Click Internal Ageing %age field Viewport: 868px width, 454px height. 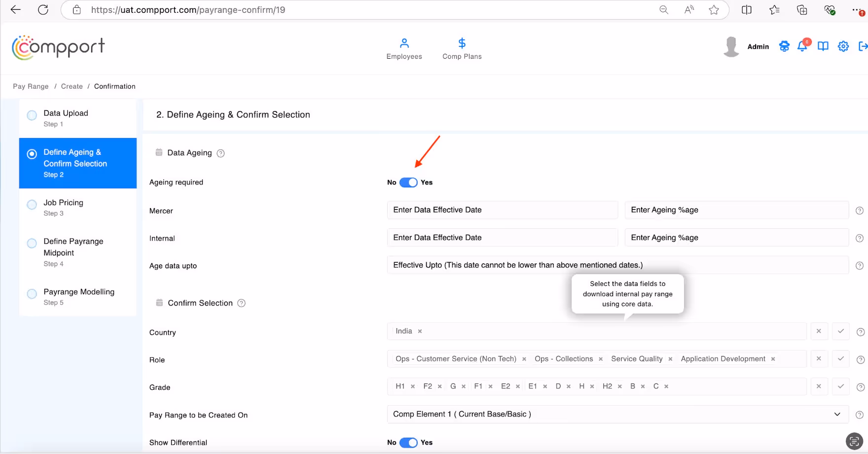click(736, 238)
